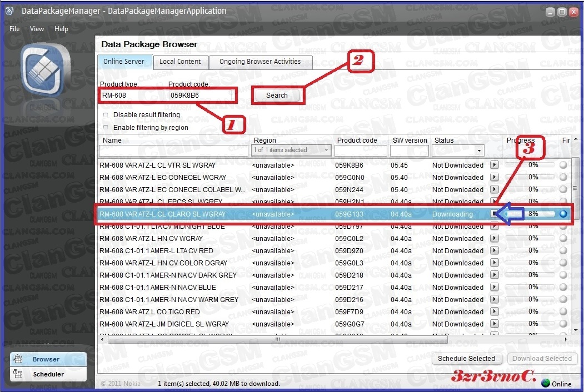The image size is (584, 392).
Task: Stop the downloading CLARO SL WGRAY package
Action: pyautogui.click(x=495, y=214)
